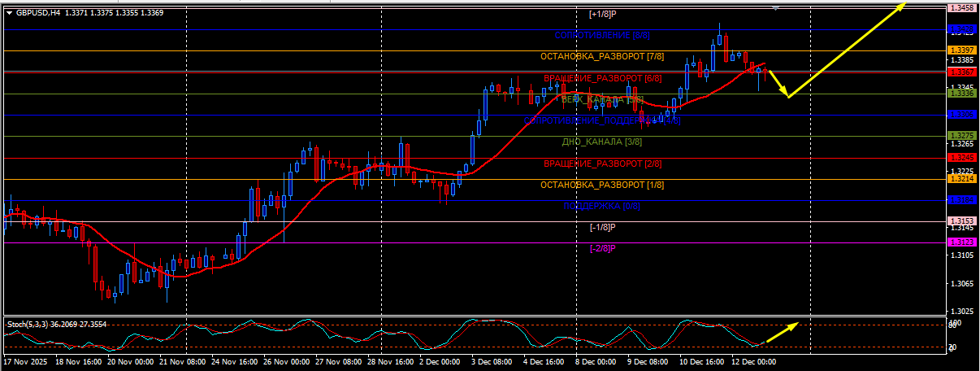Screen dimensions: 980x371
Task: Click the 2 Dec 00:00 time label
Action: click(440, 360)
